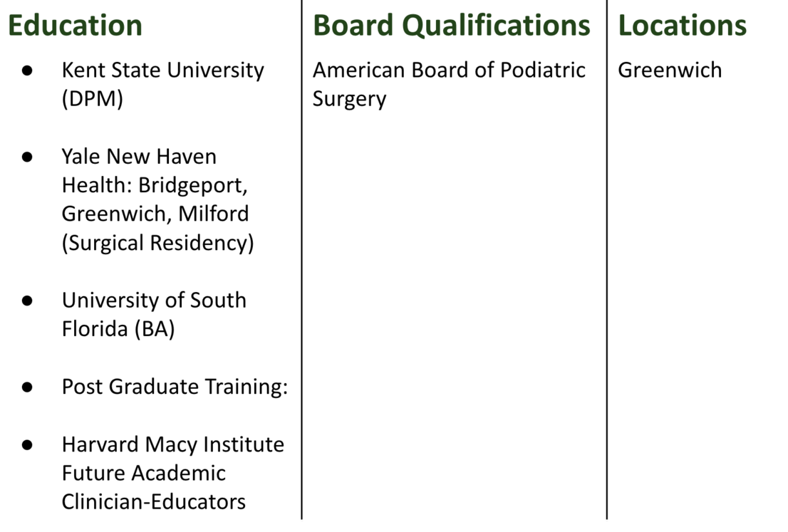The image size is (788, 532).
Task: Click the (DPM) degree text
Action: [x=93, y=99]
